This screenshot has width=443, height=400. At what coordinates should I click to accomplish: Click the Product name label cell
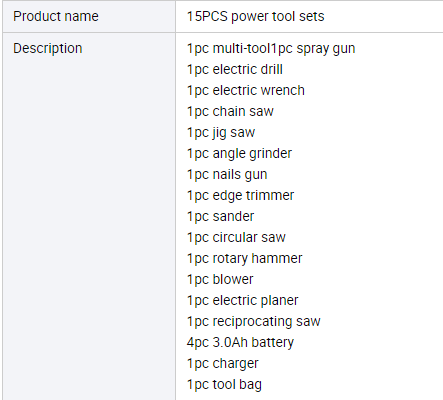(x=89, y=16)
